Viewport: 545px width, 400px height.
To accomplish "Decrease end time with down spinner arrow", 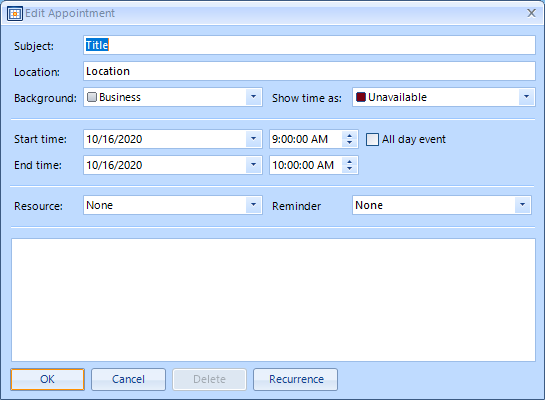I will point(350,169).
